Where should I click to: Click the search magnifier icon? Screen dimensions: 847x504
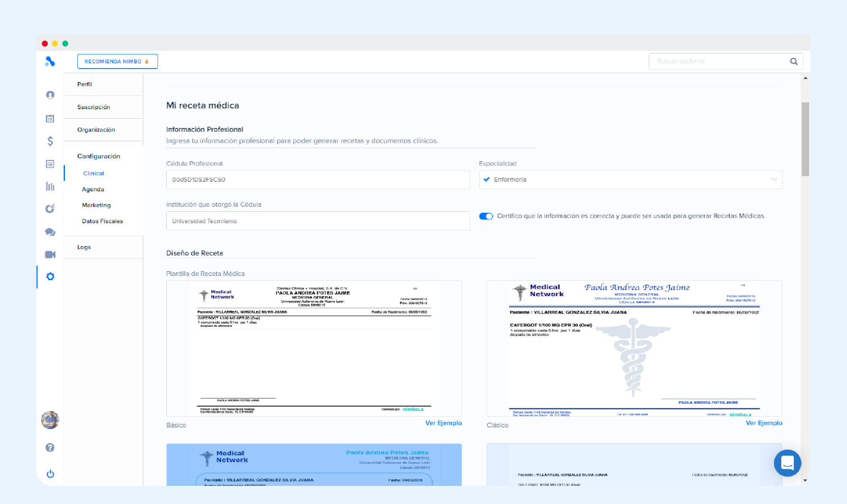click(x=793, y=61)
